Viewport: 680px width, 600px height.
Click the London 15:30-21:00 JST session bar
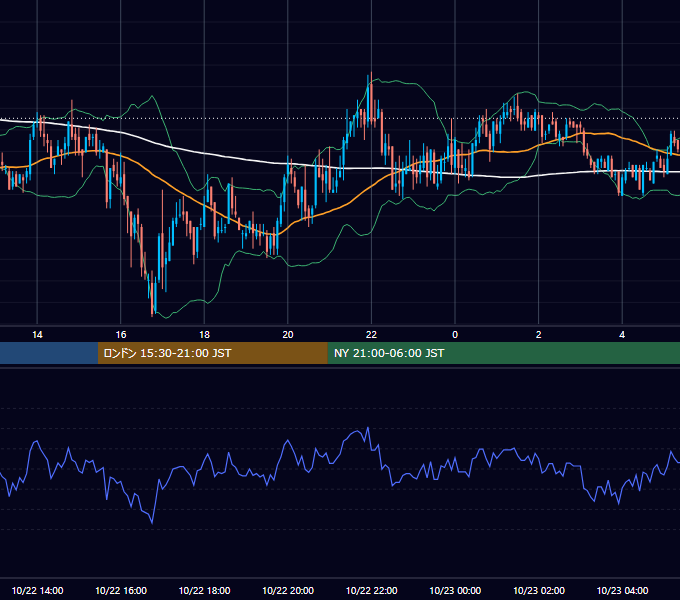[212, 353]
